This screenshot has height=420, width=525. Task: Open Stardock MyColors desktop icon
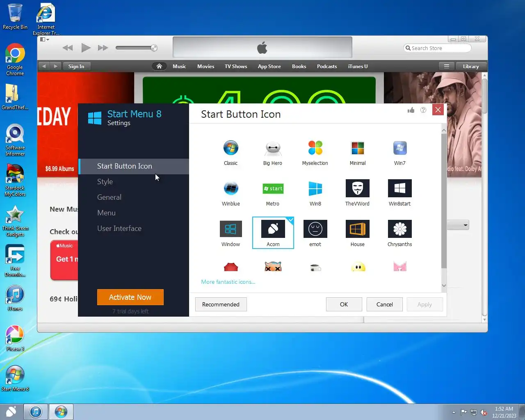(15, 180)
